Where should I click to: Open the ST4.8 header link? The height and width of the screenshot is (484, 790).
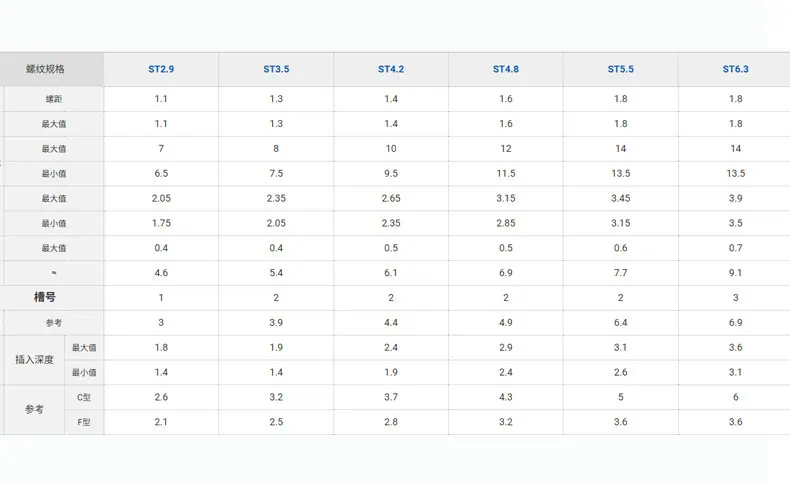pyautogui.click(x=506, y=69)
